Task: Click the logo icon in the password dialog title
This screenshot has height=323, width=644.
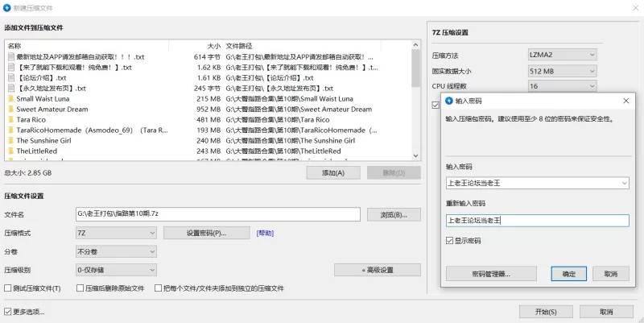Action: [449, 101]
